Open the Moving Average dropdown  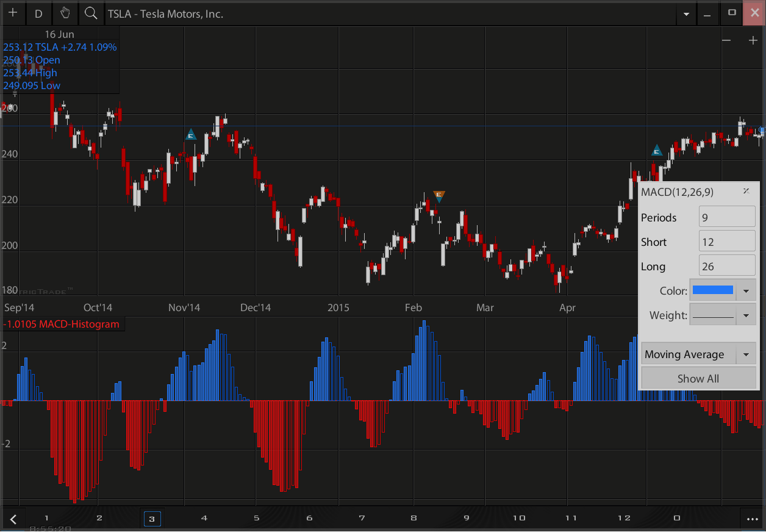click(x=698, y=354)
